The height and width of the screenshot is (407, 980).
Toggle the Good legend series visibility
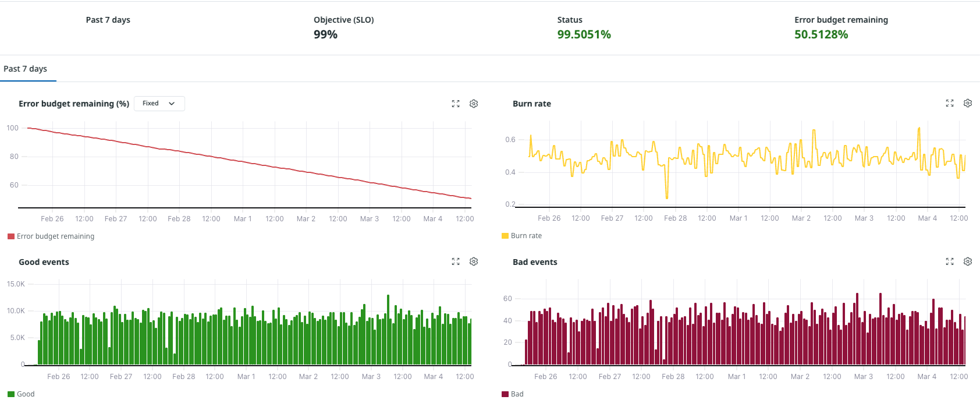click(x=26, y=394)
